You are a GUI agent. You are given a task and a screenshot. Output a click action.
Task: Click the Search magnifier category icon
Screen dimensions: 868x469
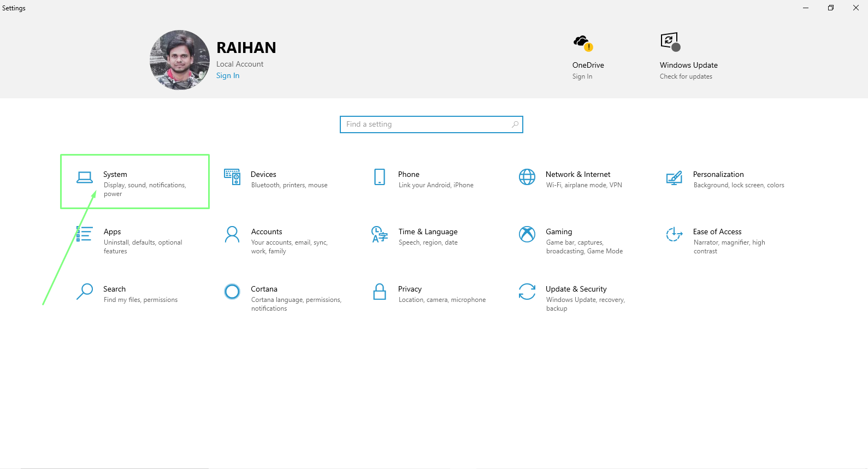[x=85, y=292]
